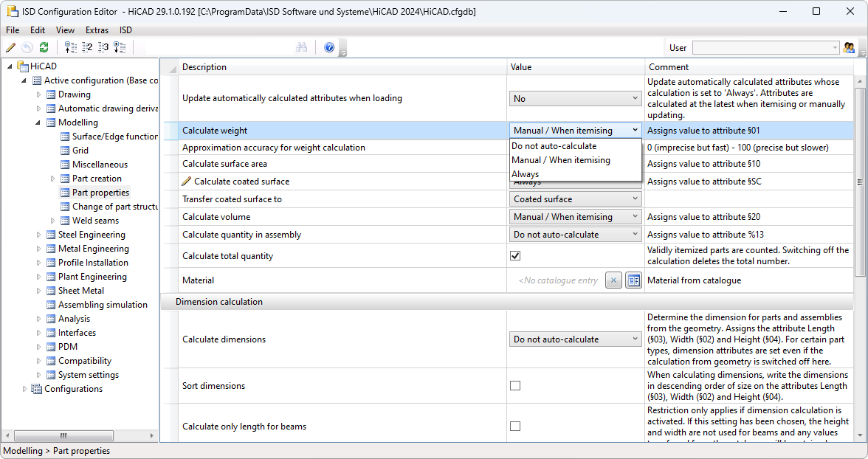
Task: Click the expand to level 3 icon
Action: coord(103,47)
